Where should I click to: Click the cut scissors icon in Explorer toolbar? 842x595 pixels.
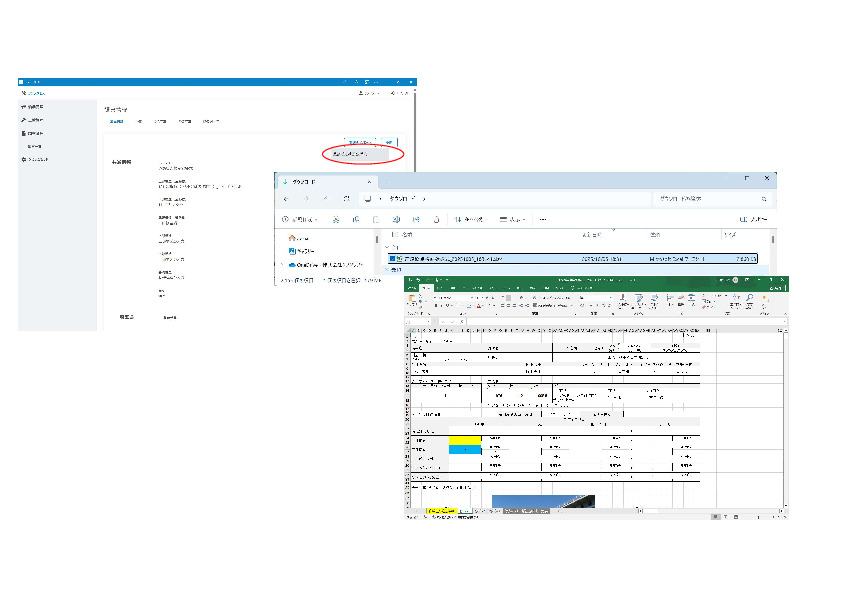(335, 219)
